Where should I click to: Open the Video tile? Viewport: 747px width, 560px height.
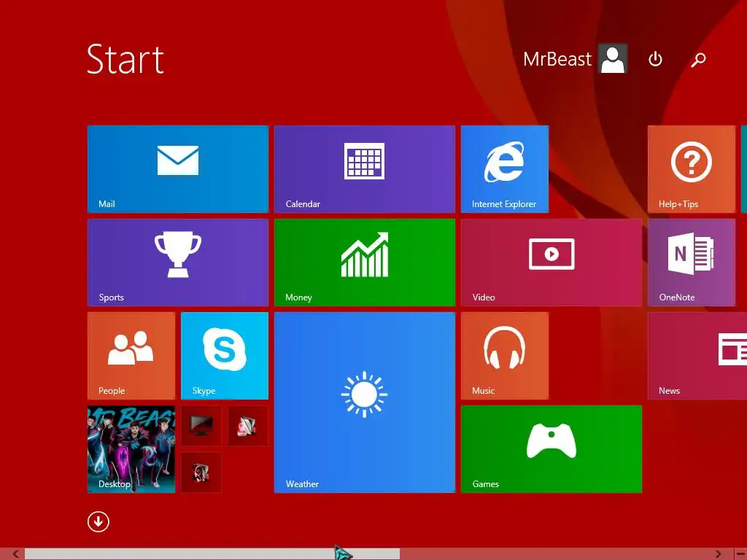tap(551, 262)
